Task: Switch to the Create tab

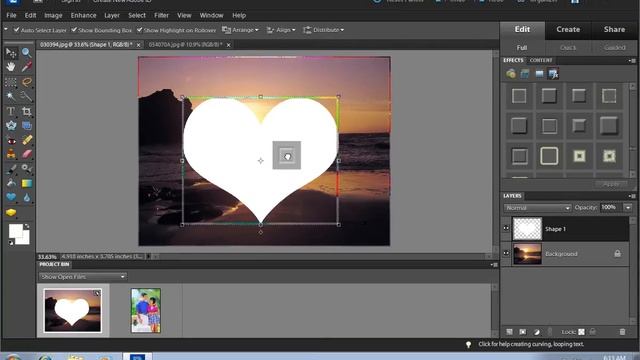Action: tap(568, 29)
